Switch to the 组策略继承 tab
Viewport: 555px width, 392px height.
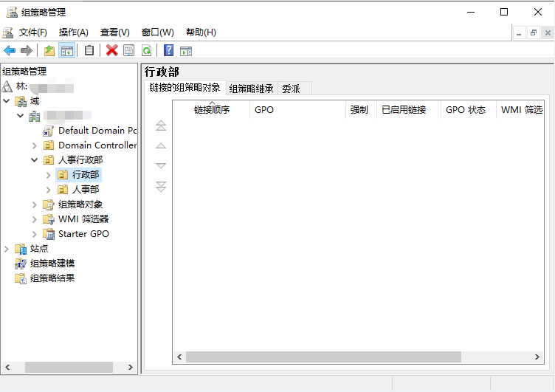coord(252,89)
